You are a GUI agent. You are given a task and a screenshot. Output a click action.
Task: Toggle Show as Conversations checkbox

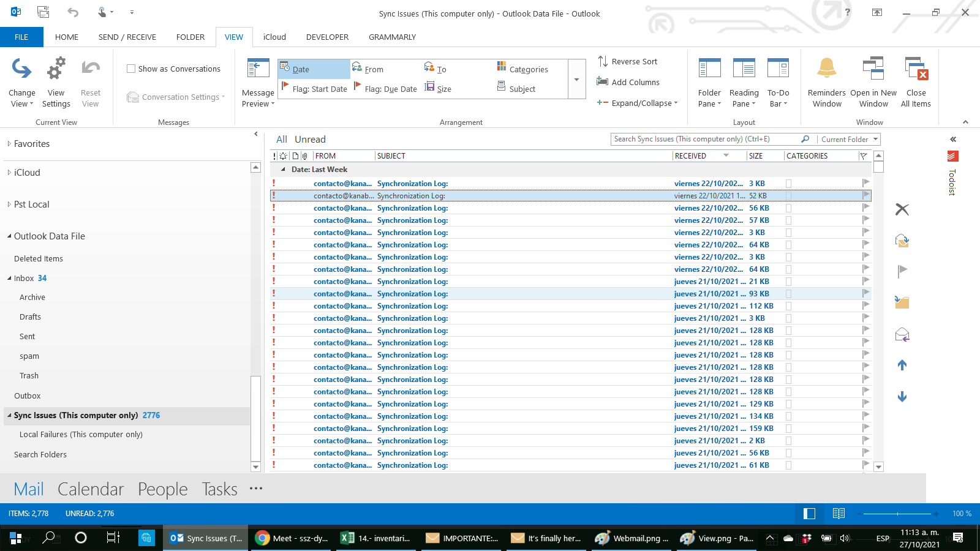click(131, 69)
